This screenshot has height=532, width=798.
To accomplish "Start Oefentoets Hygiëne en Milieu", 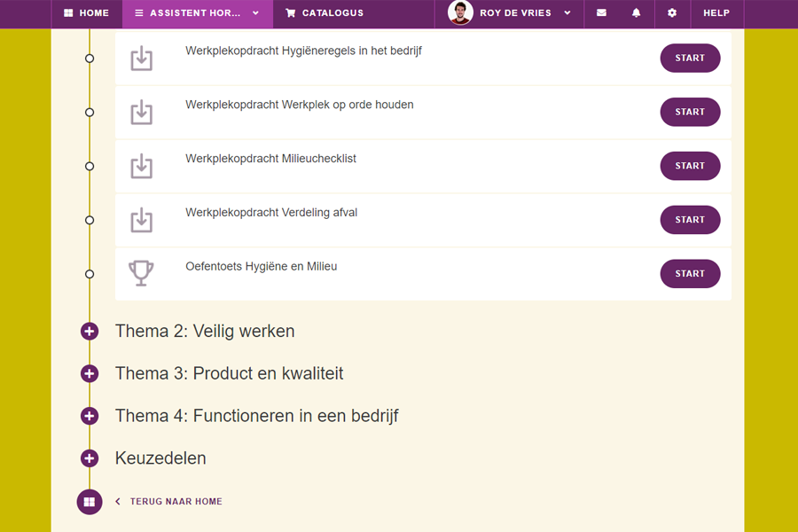I will pos(690,274).
